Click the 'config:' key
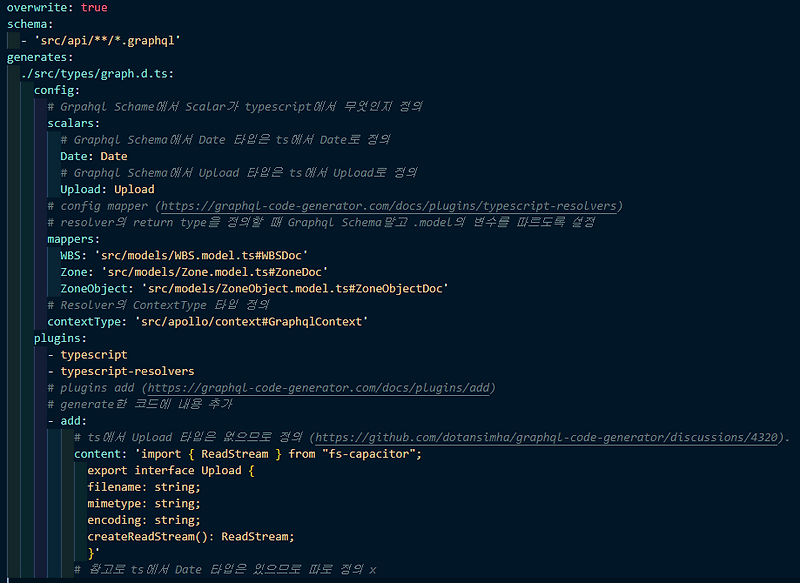Image resolution: width=800 pixels, height=583 pixels. tap(57, 90)
